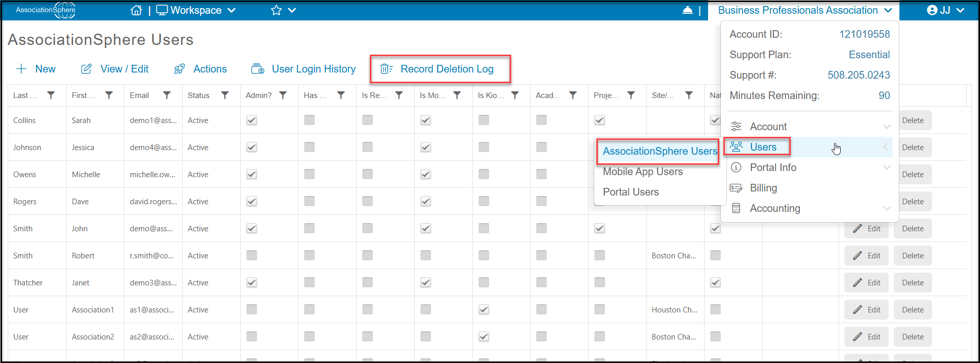Collapse Business Professionals Association dropdown
Image resolution: width=980 pixels, height=363 pixels.
pyautogui.click(x=888, y=10)
